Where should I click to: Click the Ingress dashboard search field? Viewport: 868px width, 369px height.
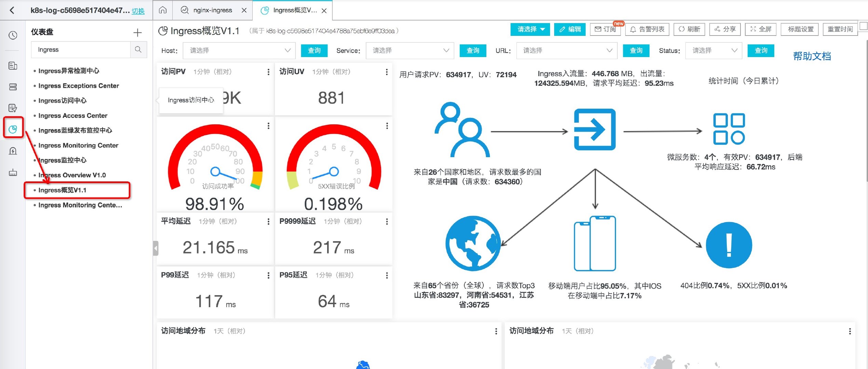[x=81, y=50]
